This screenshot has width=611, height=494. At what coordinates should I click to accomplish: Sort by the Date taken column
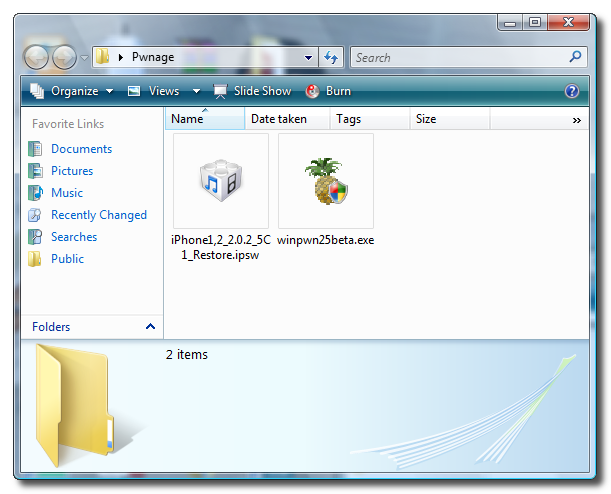tap(288, 118)
